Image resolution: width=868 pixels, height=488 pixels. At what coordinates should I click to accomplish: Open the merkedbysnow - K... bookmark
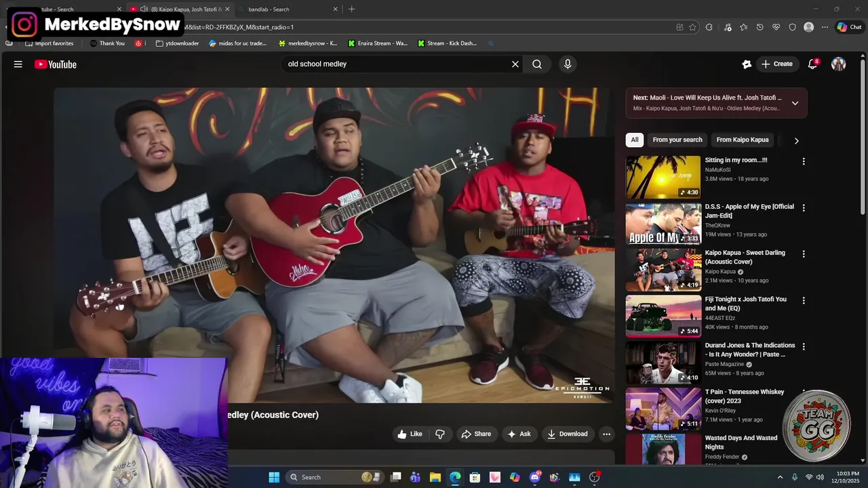coord(308,43)
